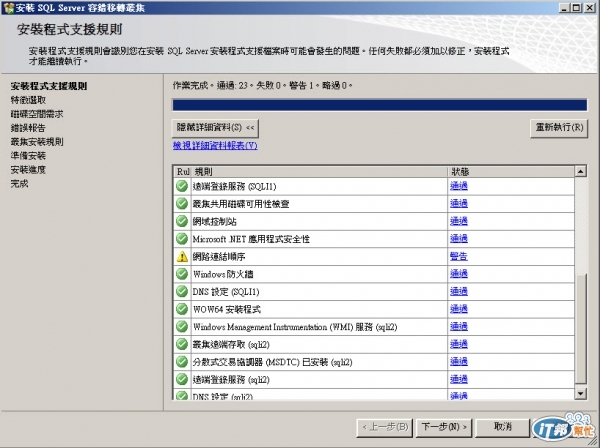Click 取消 button

click(x=503, y=427)
